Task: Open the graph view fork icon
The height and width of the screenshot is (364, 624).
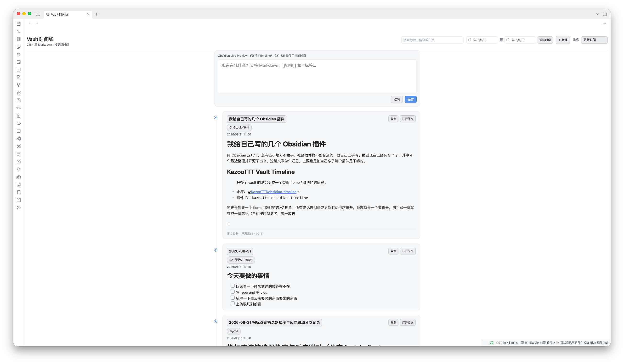Action: click(x=19, y=85)
